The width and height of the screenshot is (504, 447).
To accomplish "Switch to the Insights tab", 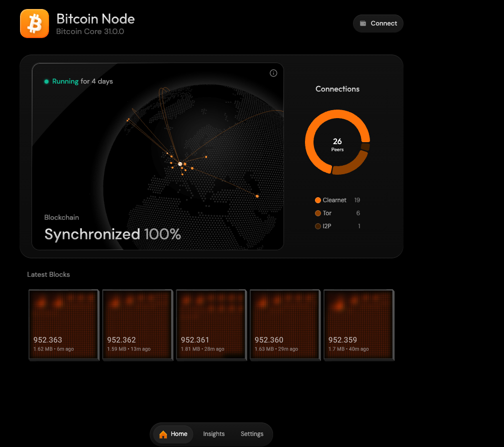I will coord(214,434).
